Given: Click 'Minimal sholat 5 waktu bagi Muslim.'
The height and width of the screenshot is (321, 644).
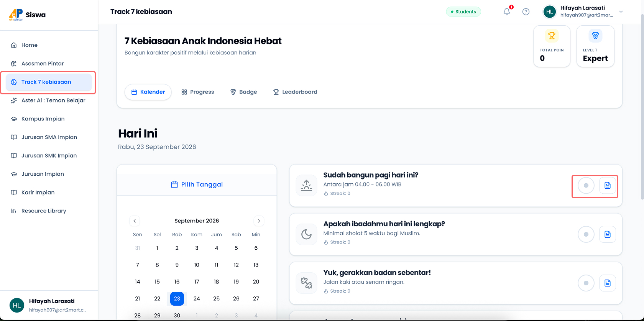Looking at the screenshot, I should (372, 233).
